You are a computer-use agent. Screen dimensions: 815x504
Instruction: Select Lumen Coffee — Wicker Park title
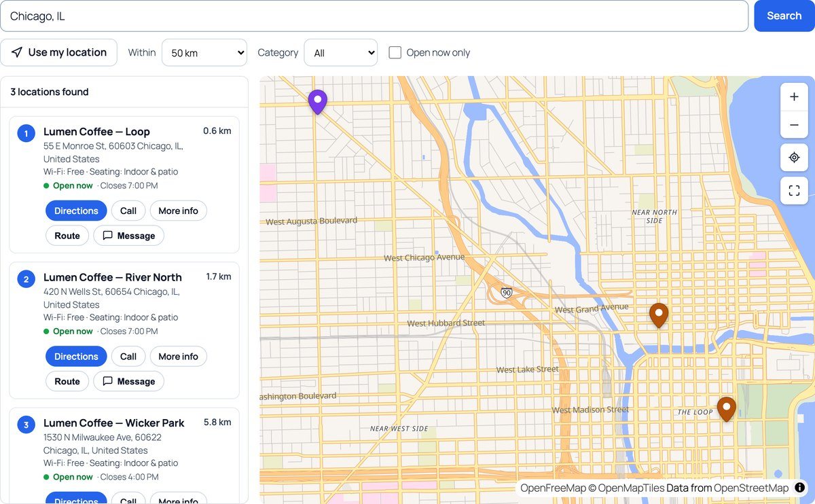coord(114,423)
